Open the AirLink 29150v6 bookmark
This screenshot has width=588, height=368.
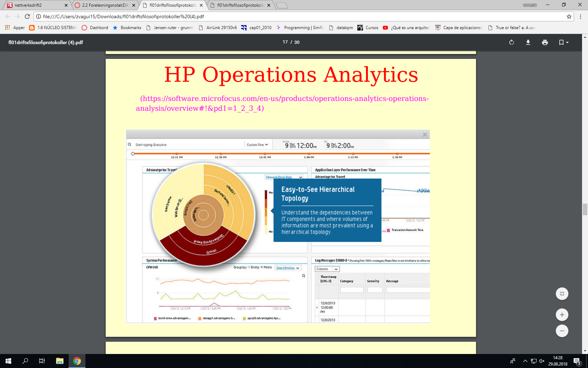[218, 28]
